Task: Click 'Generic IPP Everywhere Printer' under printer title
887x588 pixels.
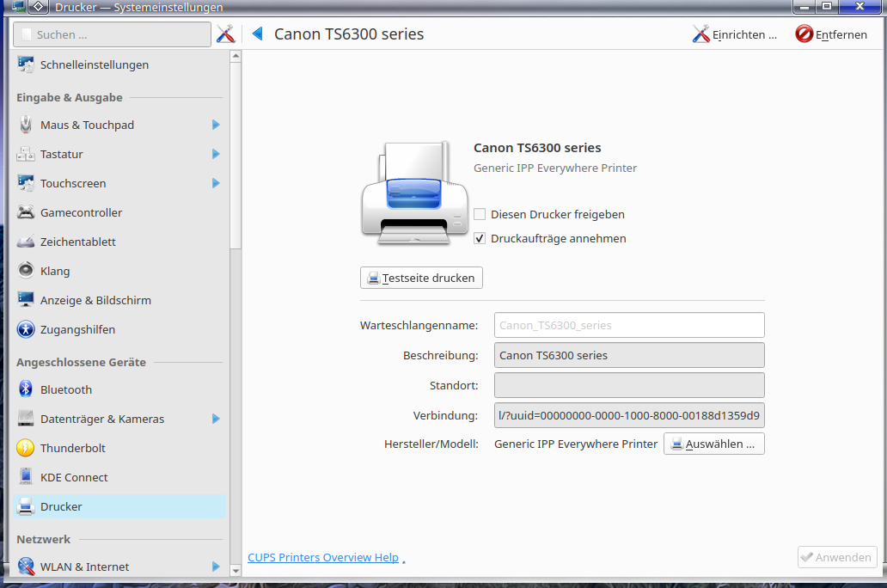Action: pos(555,168)
